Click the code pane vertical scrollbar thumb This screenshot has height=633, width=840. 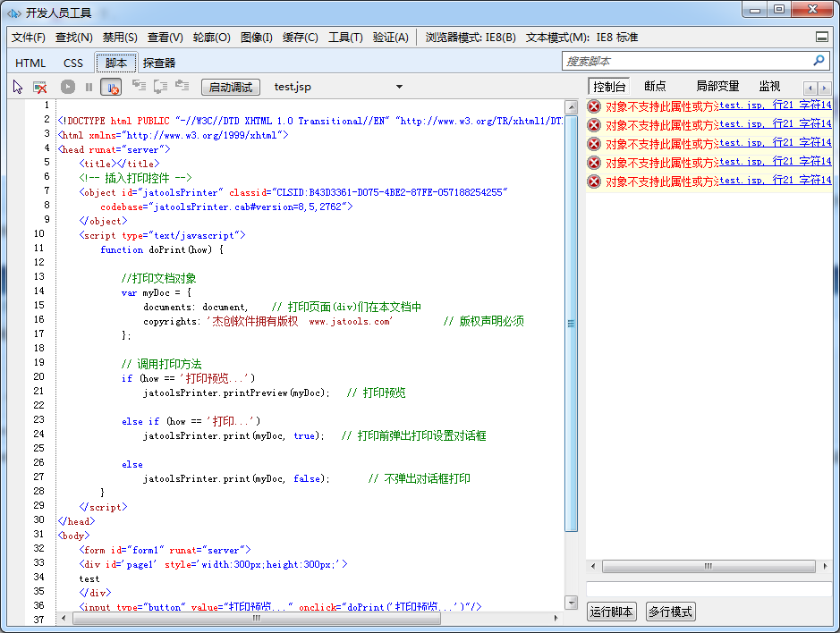pyautogui.click(x=571, y=324)
